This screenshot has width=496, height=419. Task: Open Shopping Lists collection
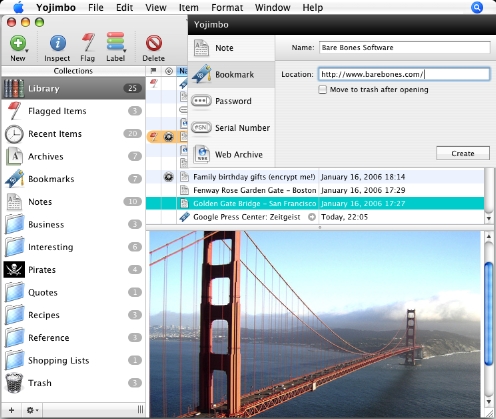[73, 360]
